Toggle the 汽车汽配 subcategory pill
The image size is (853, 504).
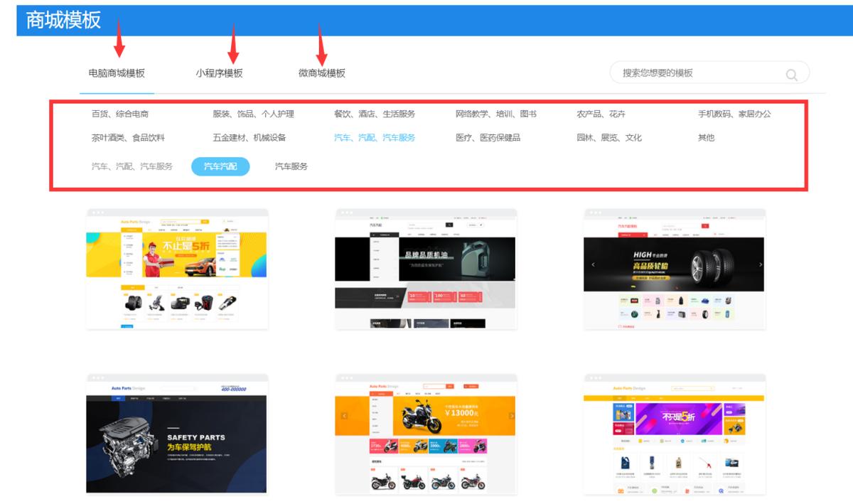[221, 166]
